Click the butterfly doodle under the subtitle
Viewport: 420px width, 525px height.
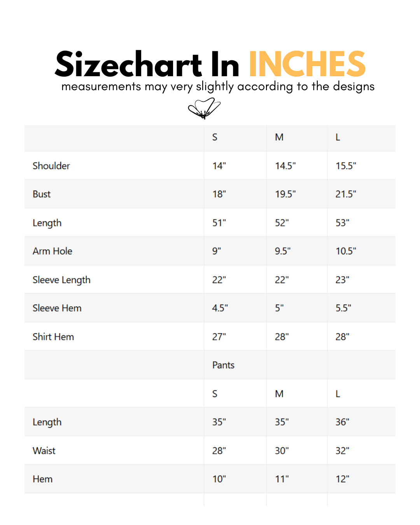(204, 108)
